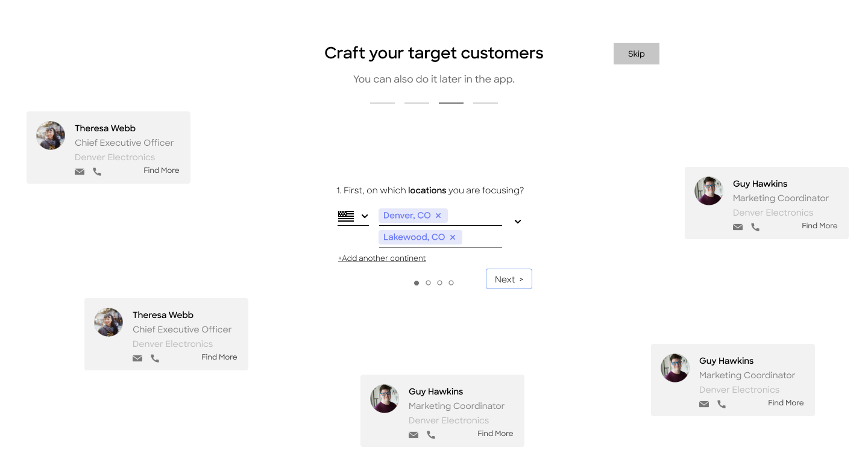Click the email icon on the lower-right Guy Hawkins card

point(704,404)
